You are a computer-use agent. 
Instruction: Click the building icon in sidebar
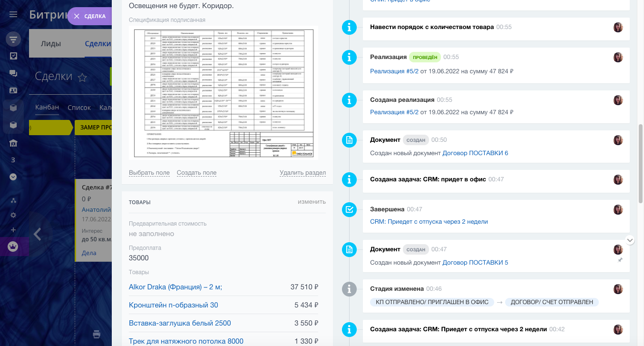13,143
